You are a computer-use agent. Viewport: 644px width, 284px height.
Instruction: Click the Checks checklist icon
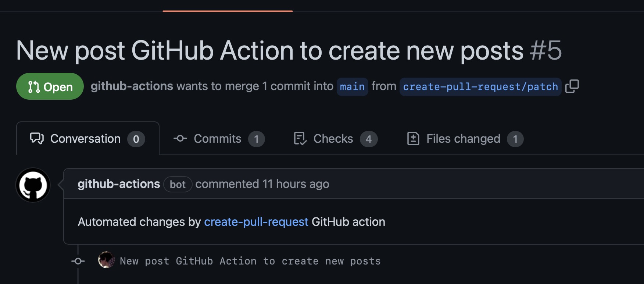[300, 139]
